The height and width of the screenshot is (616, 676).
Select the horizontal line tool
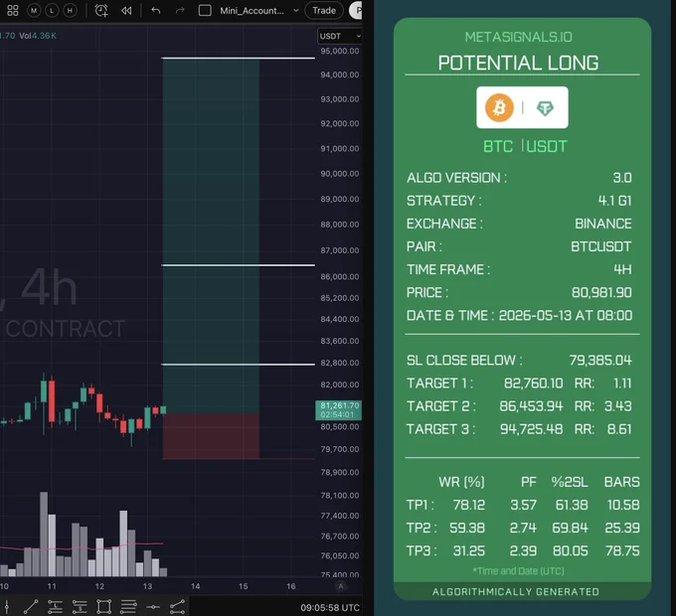[153, 607]
